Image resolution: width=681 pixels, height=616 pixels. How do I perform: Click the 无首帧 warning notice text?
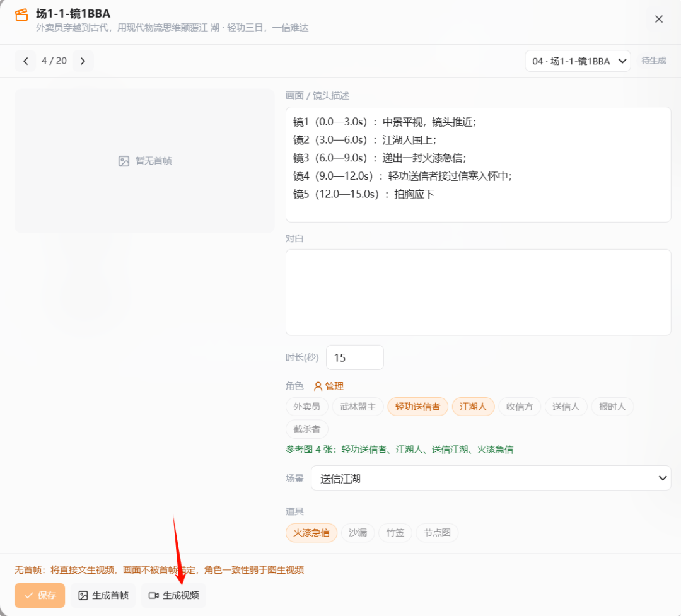[159, 570]
